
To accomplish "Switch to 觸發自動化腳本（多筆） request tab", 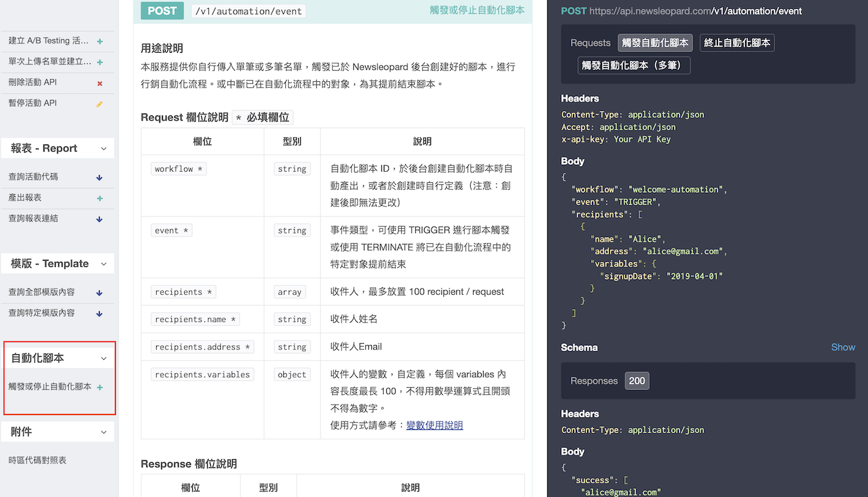I will point(634,65).
